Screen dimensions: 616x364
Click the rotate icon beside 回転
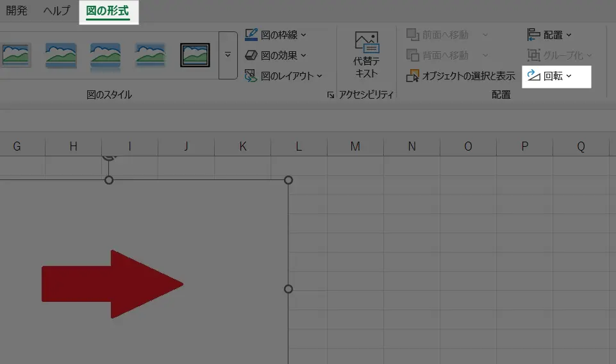533,76
